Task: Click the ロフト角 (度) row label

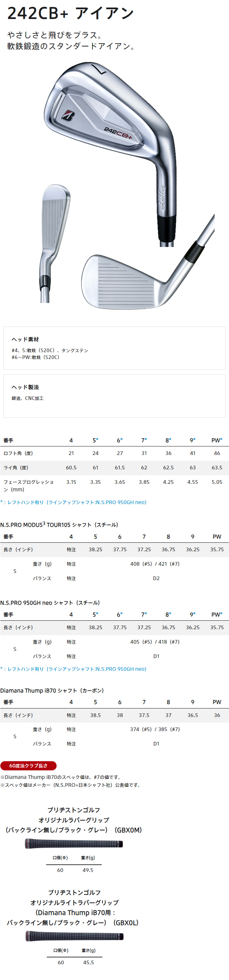Action: 18,453
